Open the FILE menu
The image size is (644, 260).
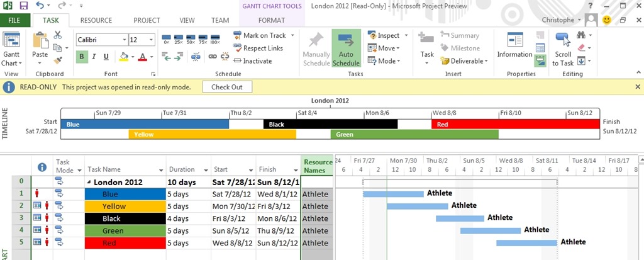[x=14, y=20]
